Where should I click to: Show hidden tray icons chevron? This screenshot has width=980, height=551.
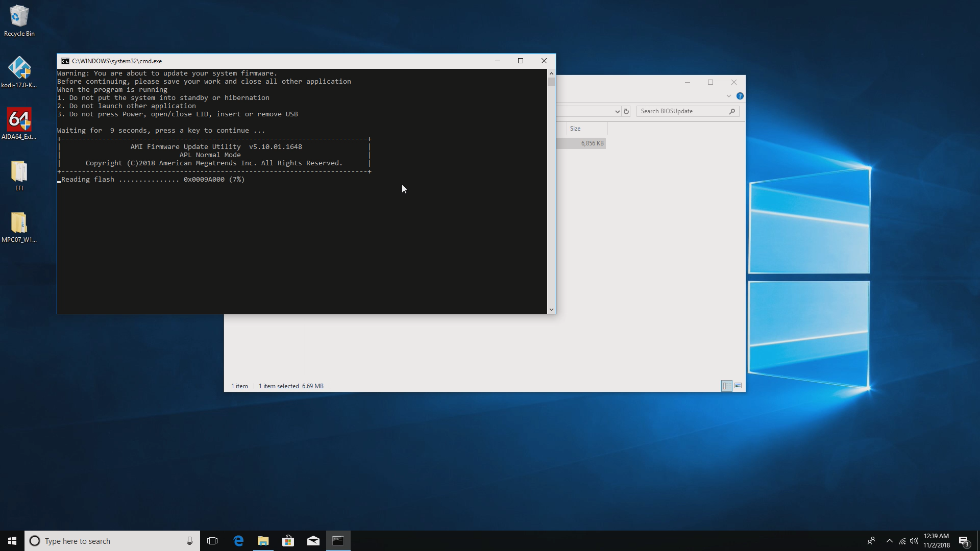(890, 541)
